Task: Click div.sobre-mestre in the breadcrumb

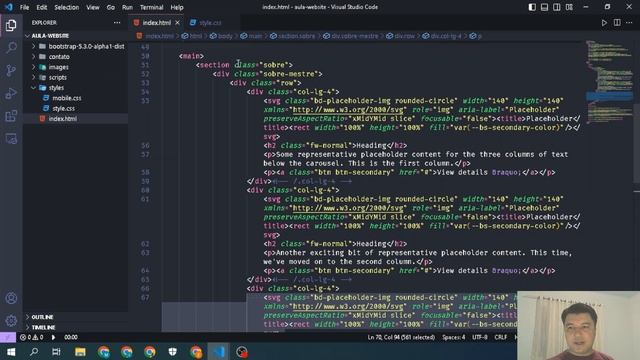Action: pyautogui.click(x=355, y=36)
